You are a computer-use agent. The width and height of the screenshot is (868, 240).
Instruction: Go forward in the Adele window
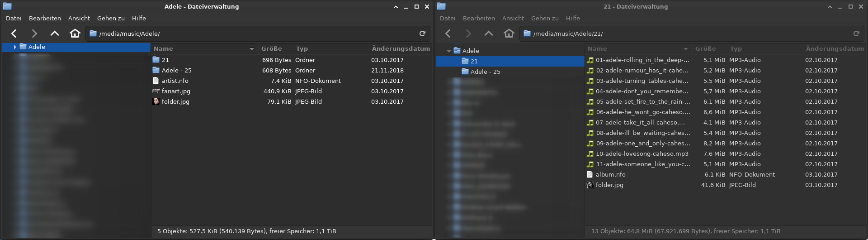[34, 34]
